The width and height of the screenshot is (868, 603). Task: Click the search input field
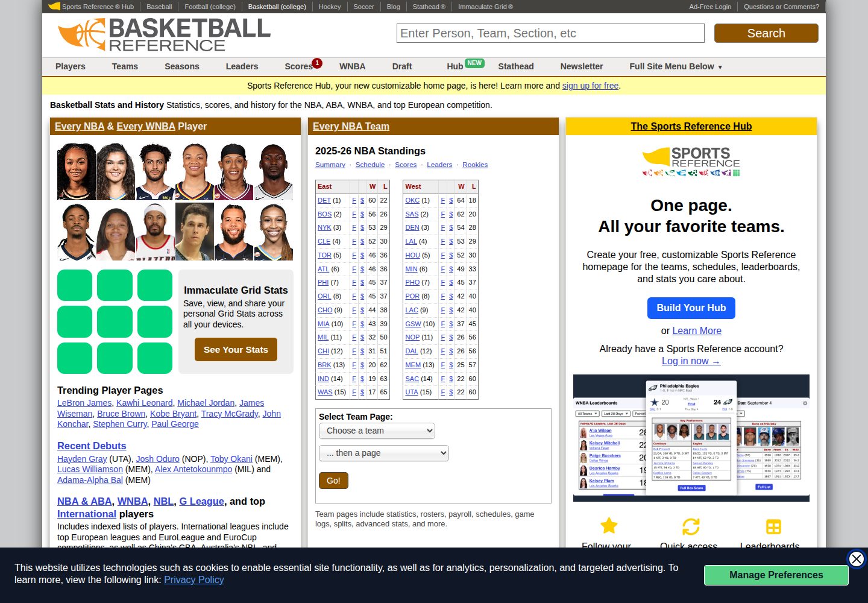click(550, 33)
